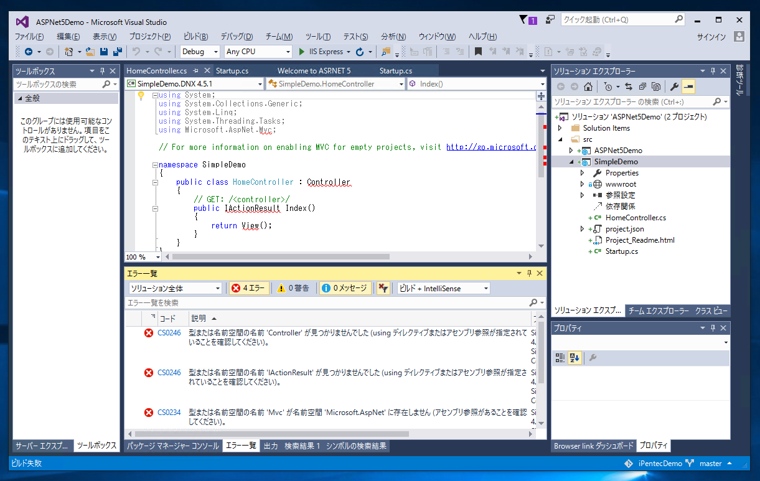
Task: Open the CS0234 error code link
Action: (169, 412)
